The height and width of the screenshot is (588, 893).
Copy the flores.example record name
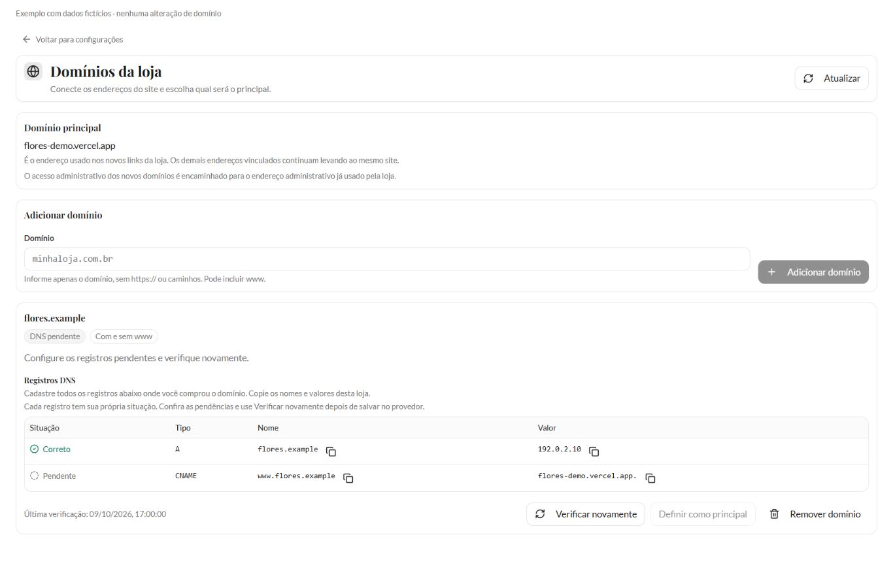(x=331, y=451)
